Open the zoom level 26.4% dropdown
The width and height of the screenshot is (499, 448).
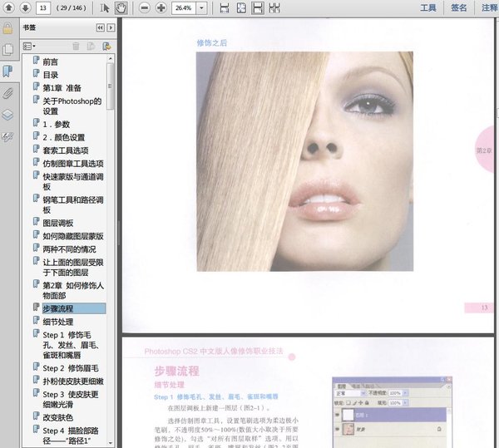[x=203, y=7]
